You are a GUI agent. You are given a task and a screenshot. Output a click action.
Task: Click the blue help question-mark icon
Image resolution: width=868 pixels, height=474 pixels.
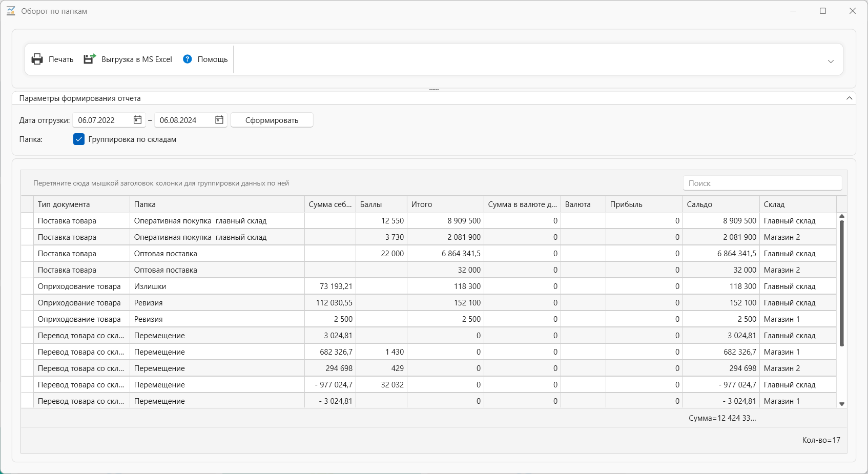coord(188,59)
